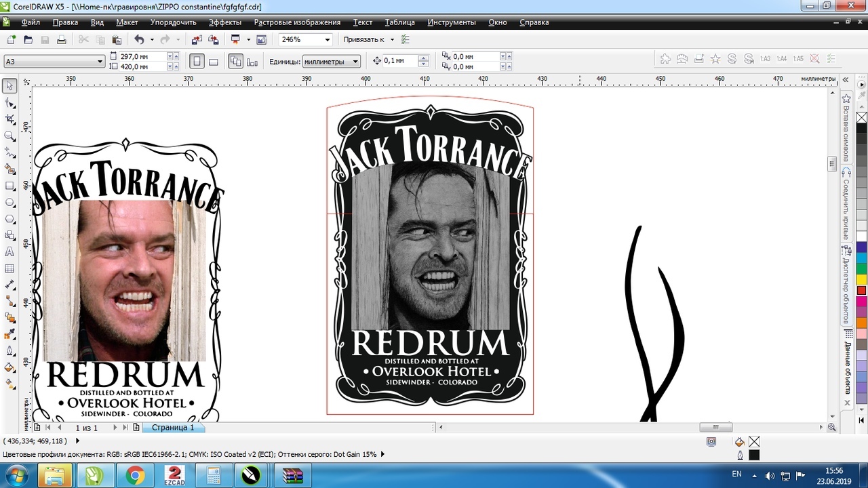Open the Растровые изображения menu
Screen dimensions: 868x488
pos(297,22)
